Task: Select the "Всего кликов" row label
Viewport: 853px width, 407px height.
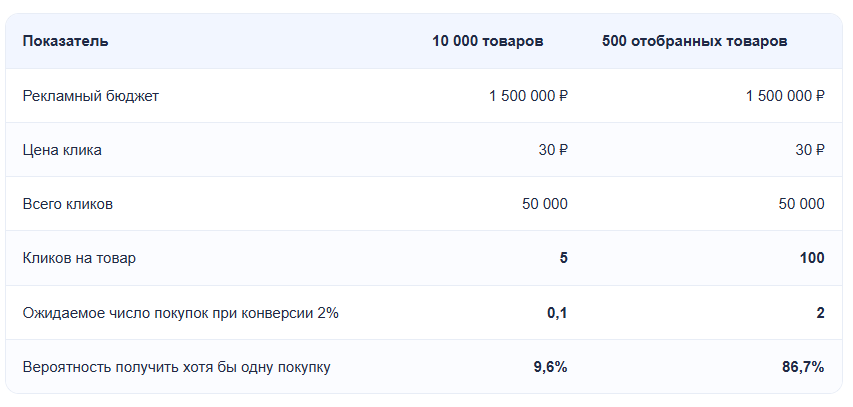Action: [x=68, y=204]
